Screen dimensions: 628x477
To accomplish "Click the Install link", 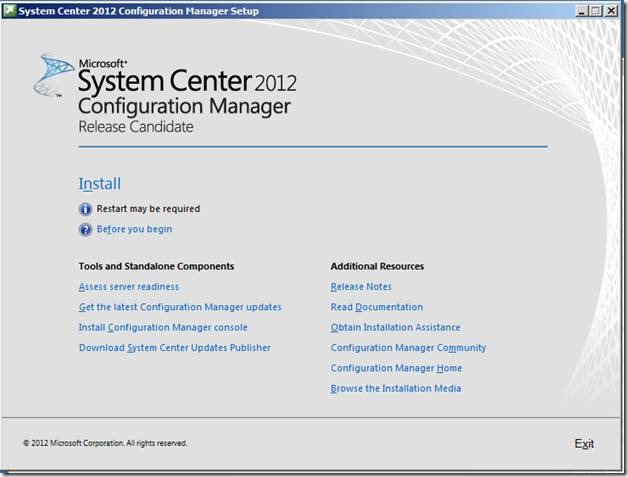I will click(99, 184).
